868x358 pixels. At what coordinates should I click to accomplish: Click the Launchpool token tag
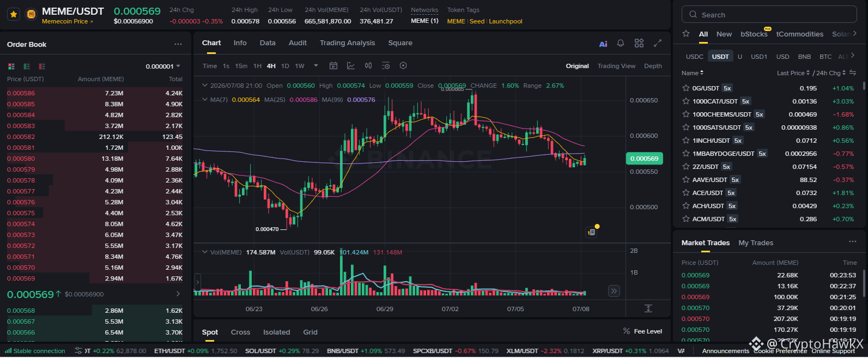point(506,22)
